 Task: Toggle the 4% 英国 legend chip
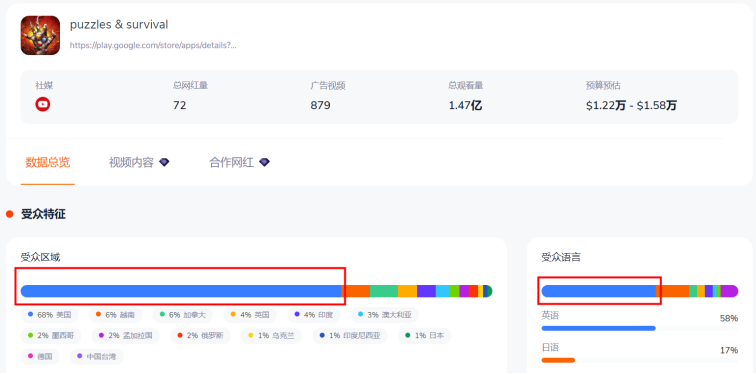(x=250, y=315)
